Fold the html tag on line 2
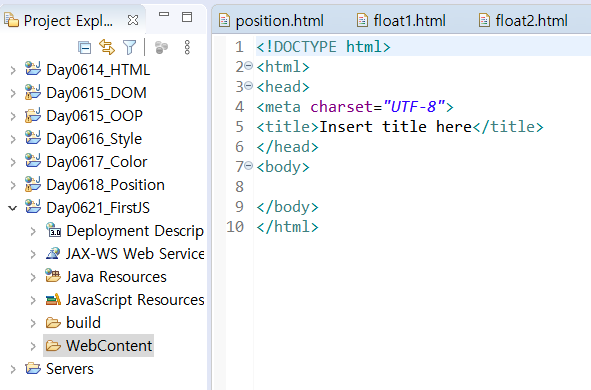The width and height of the screenshot is (591, 390). pyautogui.click(x=249, y=66)
